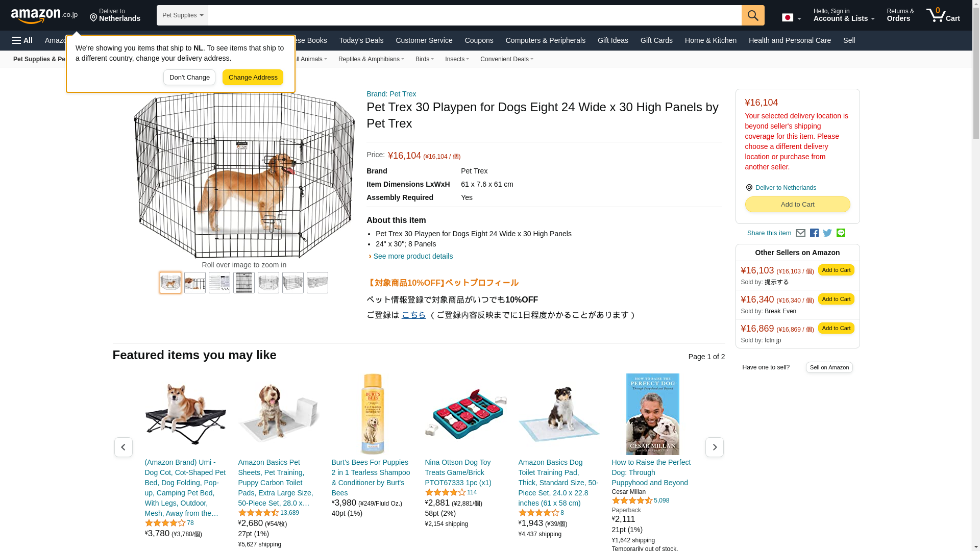Show next featured items page
Image resolution: width=980 pixels, height=551 pixels.
coord(714,447)
